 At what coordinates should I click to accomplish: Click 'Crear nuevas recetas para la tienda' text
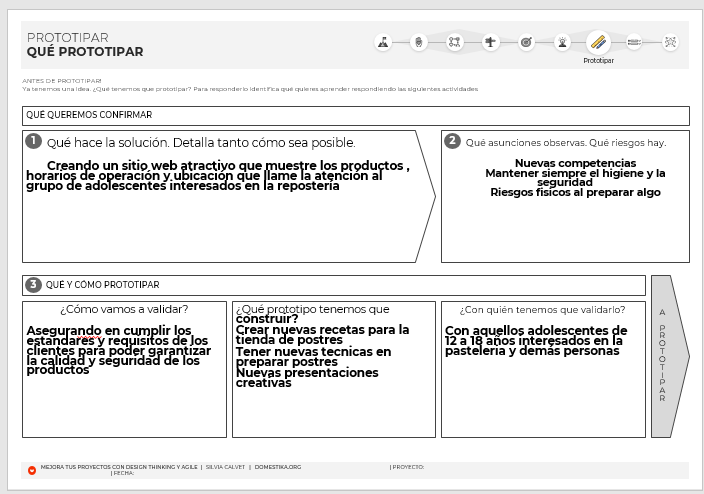(322, 335)
